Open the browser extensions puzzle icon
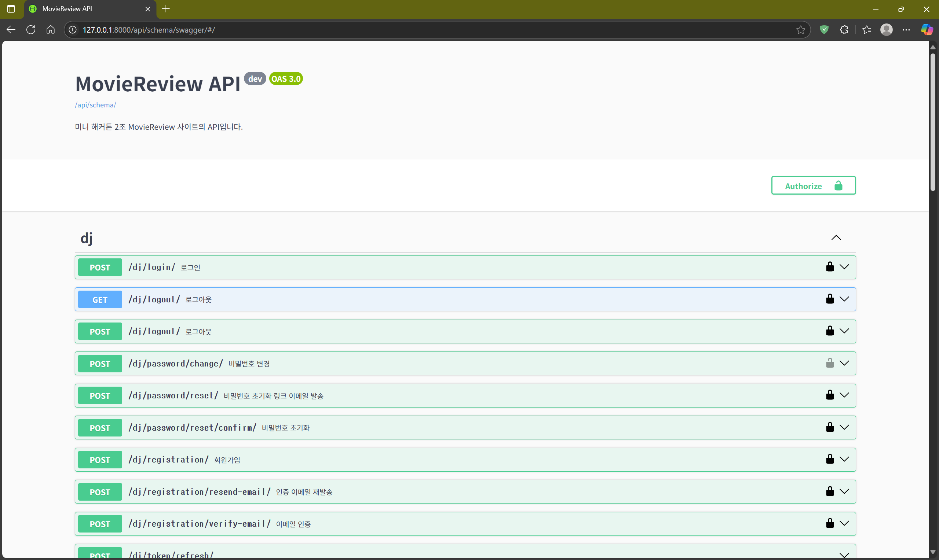939x560 pixels. point(844,30)
